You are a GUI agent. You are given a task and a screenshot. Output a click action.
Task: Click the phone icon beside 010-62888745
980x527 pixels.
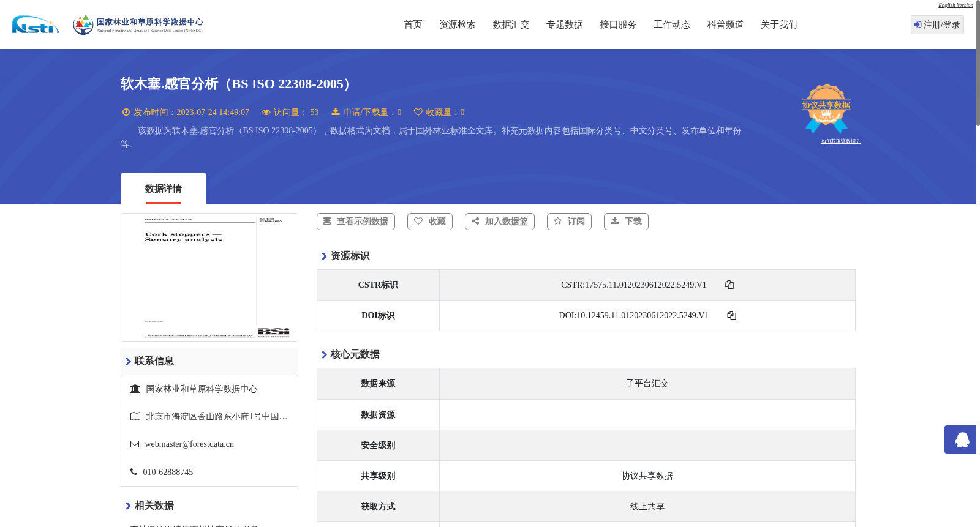pos(134,472)
